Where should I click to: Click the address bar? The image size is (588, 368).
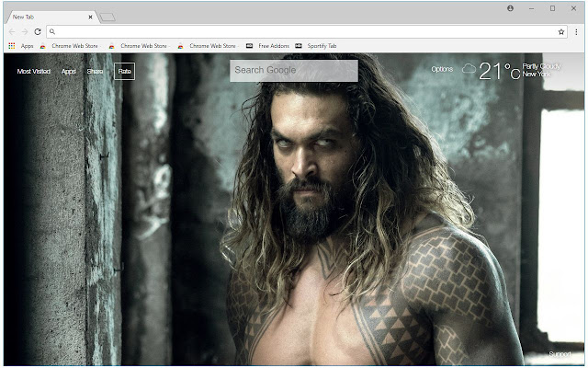[x=306, y=32]
